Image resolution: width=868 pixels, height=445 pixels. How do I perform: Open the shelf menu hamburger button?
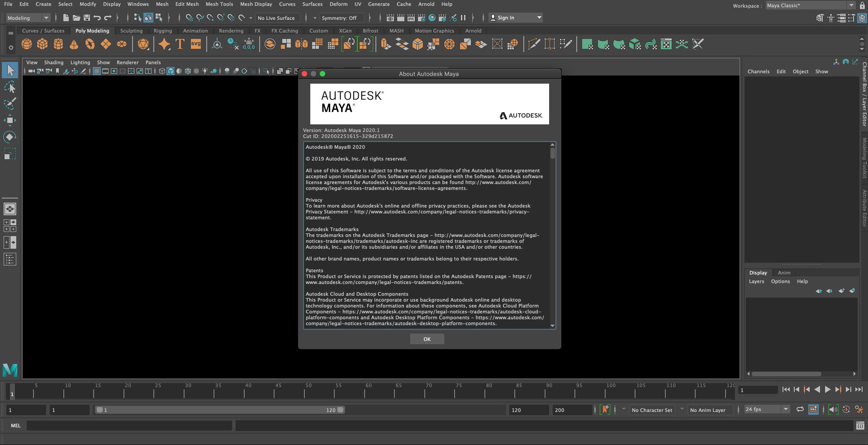click(11, 33)
